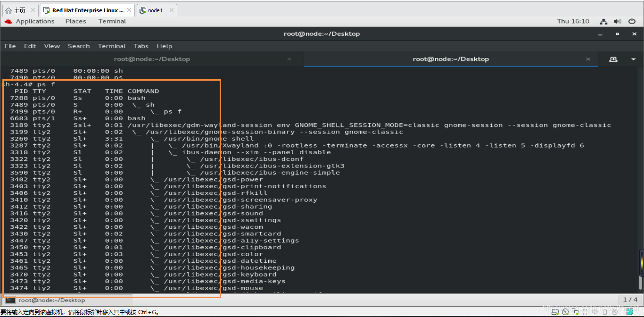Open the Places menu in top bar
The height and width of the screenshot is (317, 644).
75,21
